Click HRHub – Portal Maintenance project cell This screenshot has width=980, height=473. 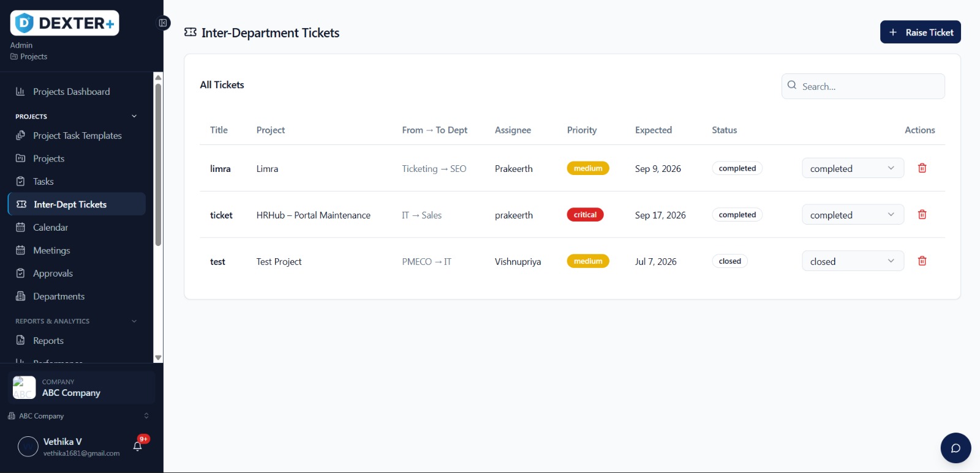314,215
